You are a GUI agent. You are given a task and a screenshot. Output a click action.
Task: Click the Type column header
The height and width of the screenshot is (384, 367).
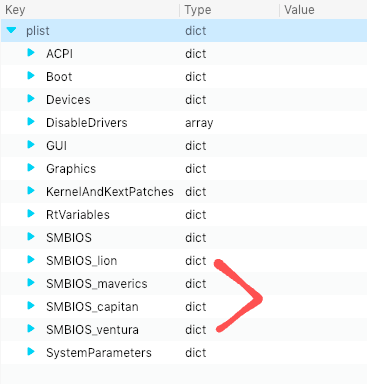pos(198,10)
